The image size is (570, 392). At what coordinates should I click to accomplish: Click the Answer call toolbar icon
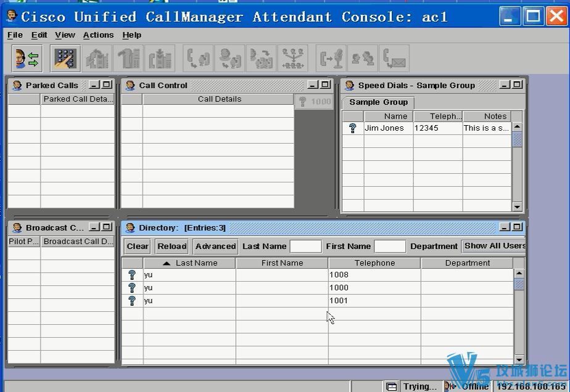(x=97, y=58)
